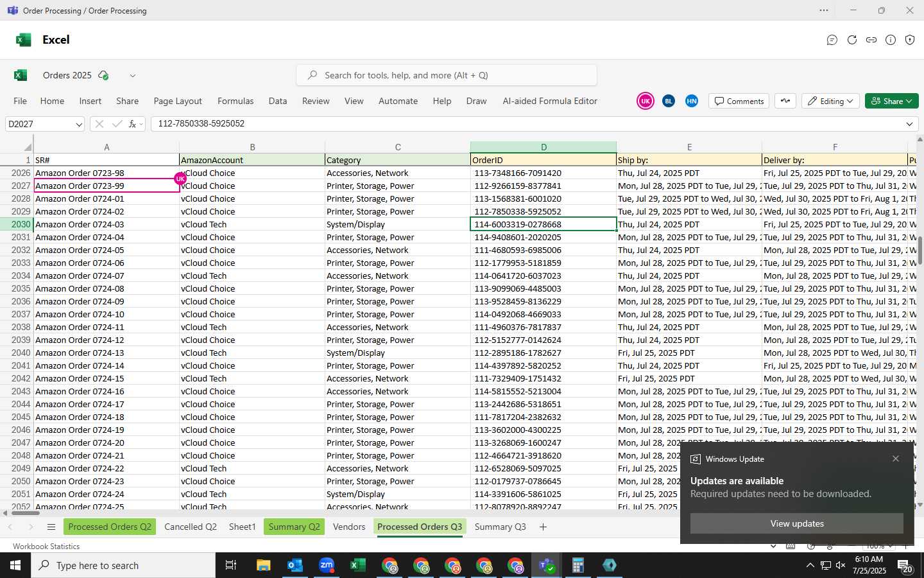Click the Task View taskbar icon
Image resolution: width=924 pixels, height=578 pixels.
pos(231,565)
